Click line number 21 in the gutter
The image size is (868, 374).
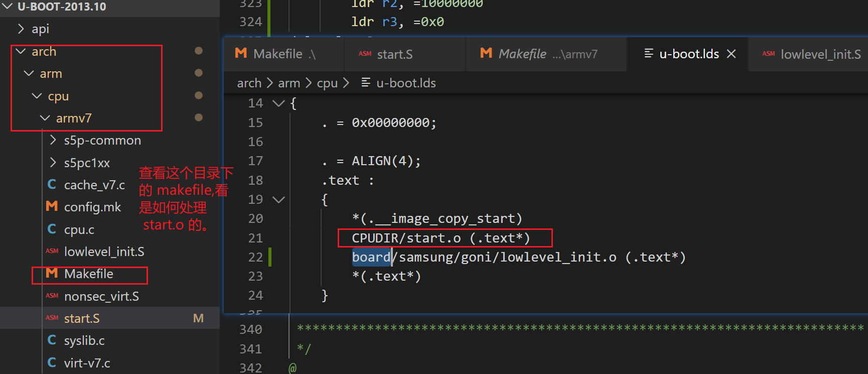pos(255,238)
